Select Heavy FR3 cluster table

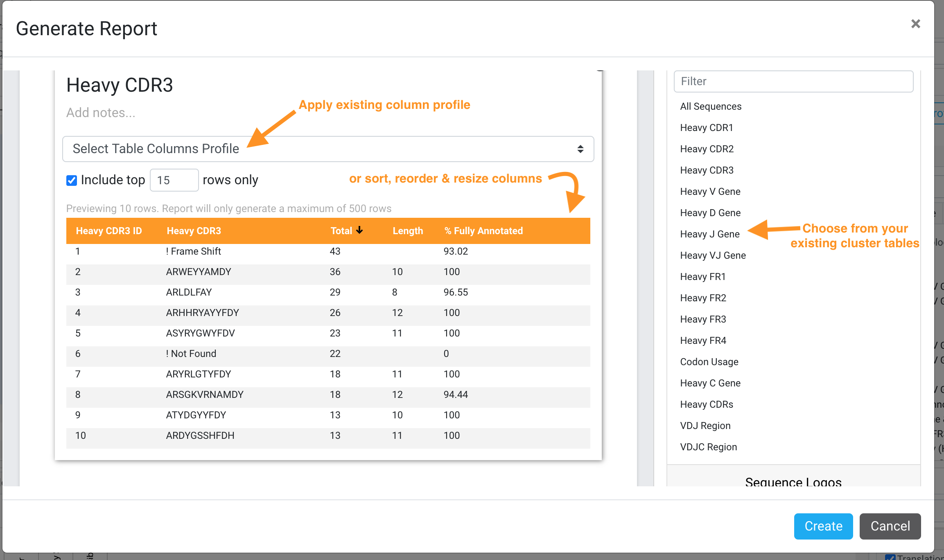click(x=703, y=319)
